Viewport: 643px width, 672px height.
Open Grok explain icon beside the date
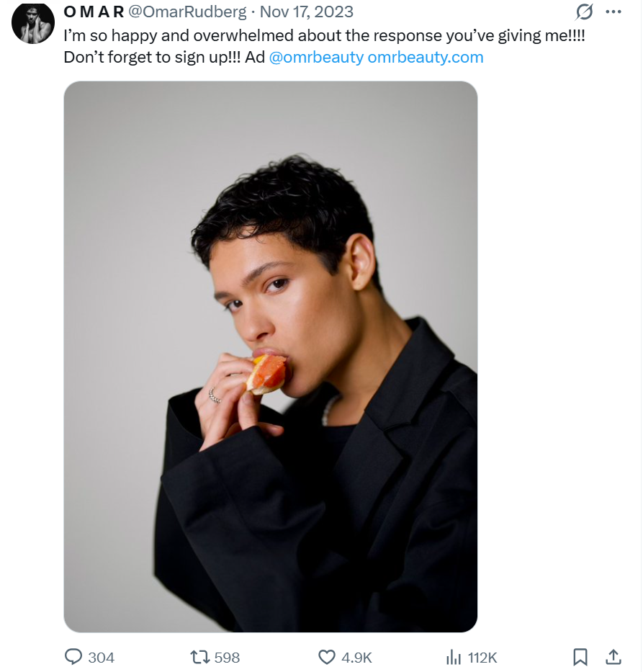(585, 12)
